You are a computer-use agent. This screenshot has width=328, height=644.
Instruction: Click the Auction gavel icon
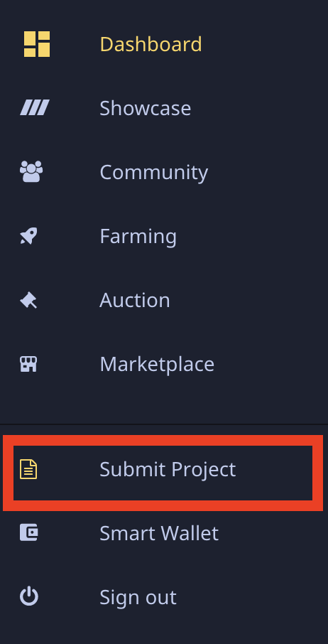tap(28, 300)
